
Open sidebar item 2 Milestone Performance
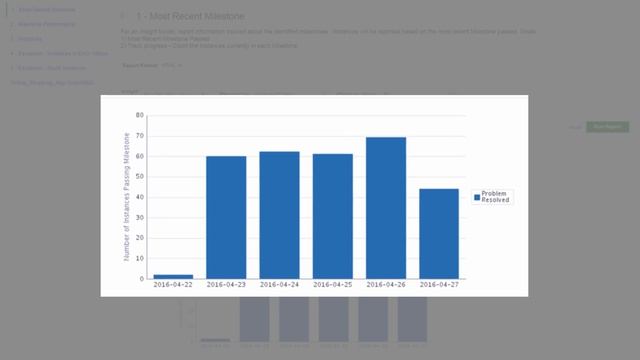[x=42, y=24]
